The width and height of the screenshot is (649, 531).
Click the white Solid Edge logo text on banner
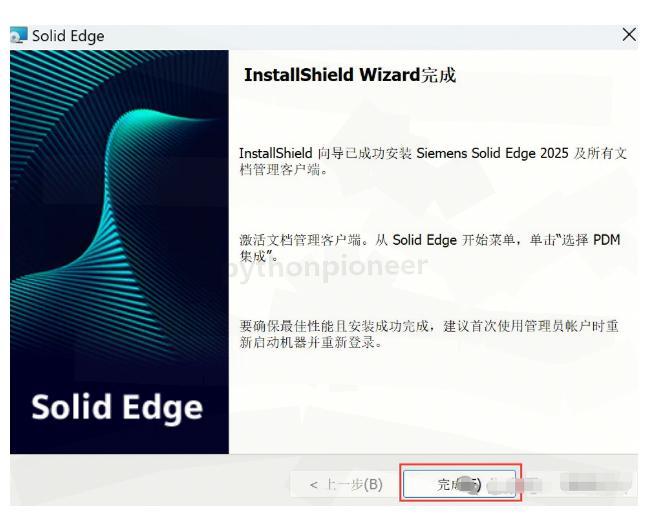[x=117, y=407]
